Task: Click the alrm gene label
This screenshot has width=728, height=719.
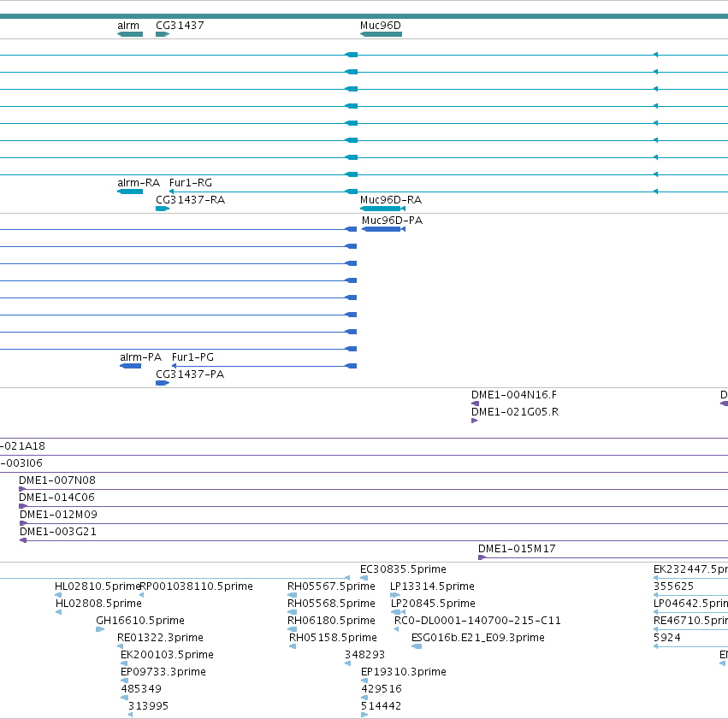Action: pyautogui.click(x=128, y=26)
